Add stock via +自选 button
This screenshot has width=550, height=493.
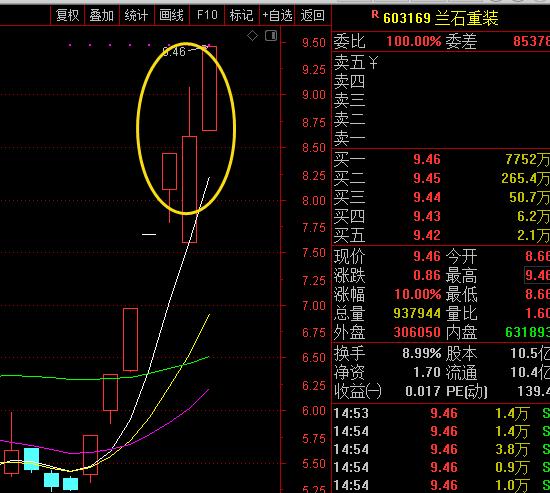(277, 15)
